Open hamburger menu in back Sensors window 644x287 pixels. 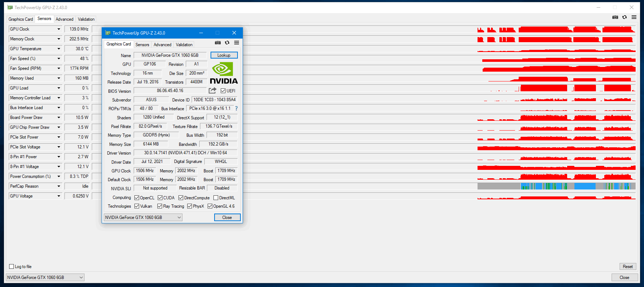tap(634, 17)
